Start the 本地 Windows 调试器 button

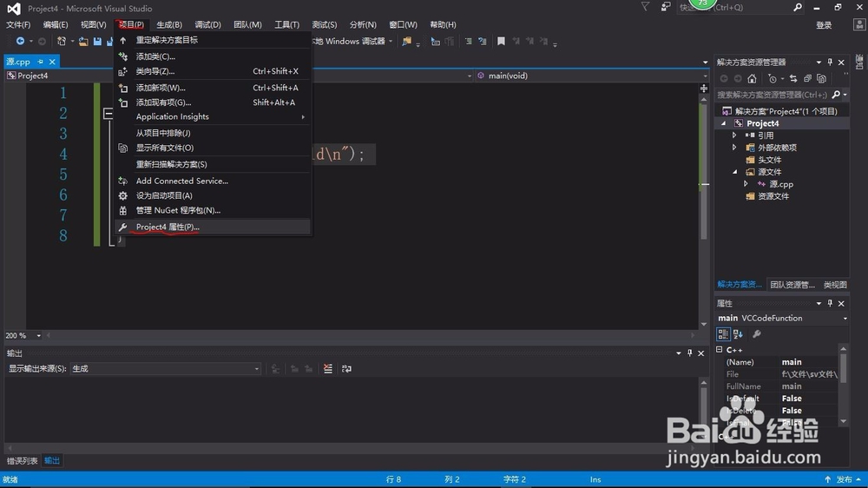click(x=350, y=42)
